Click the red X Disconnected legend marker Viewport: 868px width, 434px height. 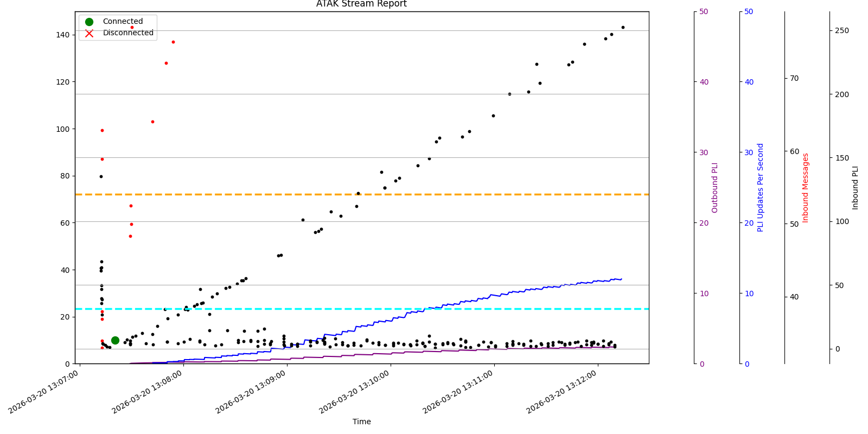[x=90, y=33]
